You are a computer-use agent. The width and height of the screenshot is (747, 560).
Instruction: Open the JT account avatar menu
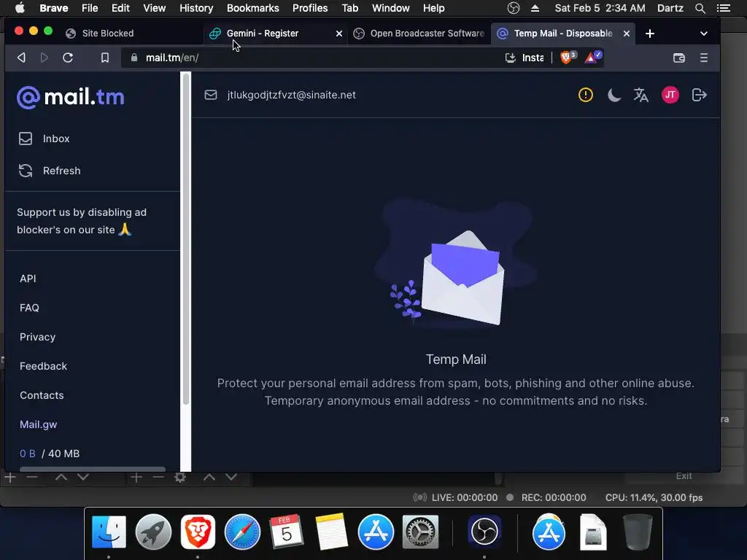pos(670,95)
